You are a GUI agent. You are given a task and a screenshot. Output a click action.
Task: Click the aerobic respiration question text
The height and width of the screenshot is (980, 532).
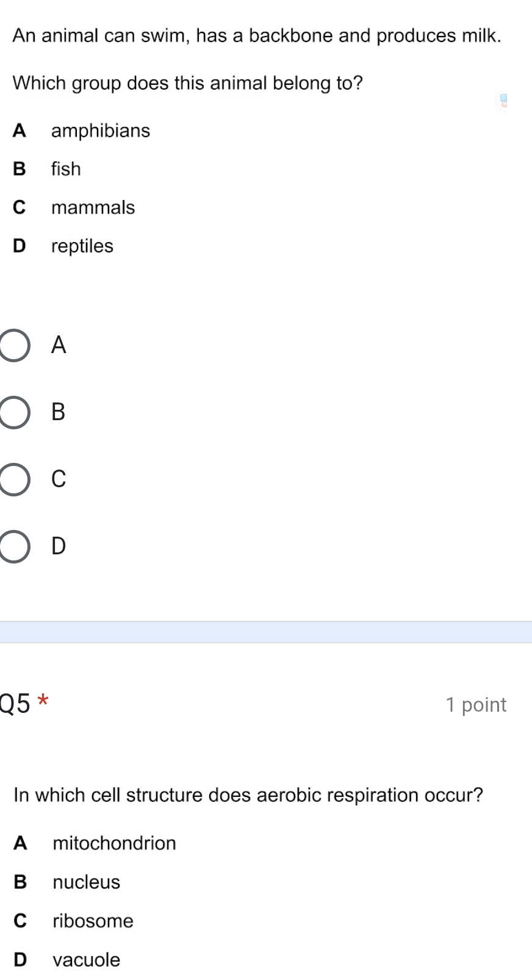click(248, 795)
